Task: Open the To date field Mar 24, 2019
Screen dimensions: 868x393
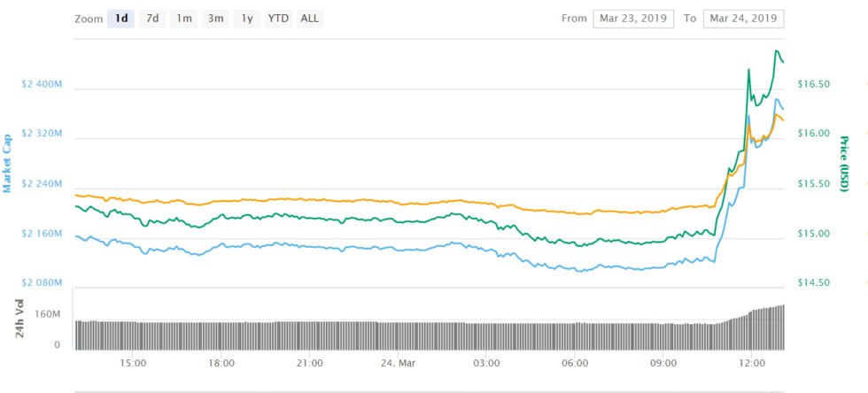Action: click(x=743, y=19)
